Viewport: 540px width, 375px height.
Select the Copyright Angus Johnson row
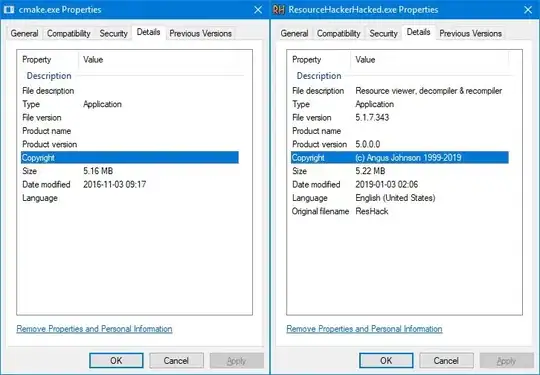tap(400, 158)
